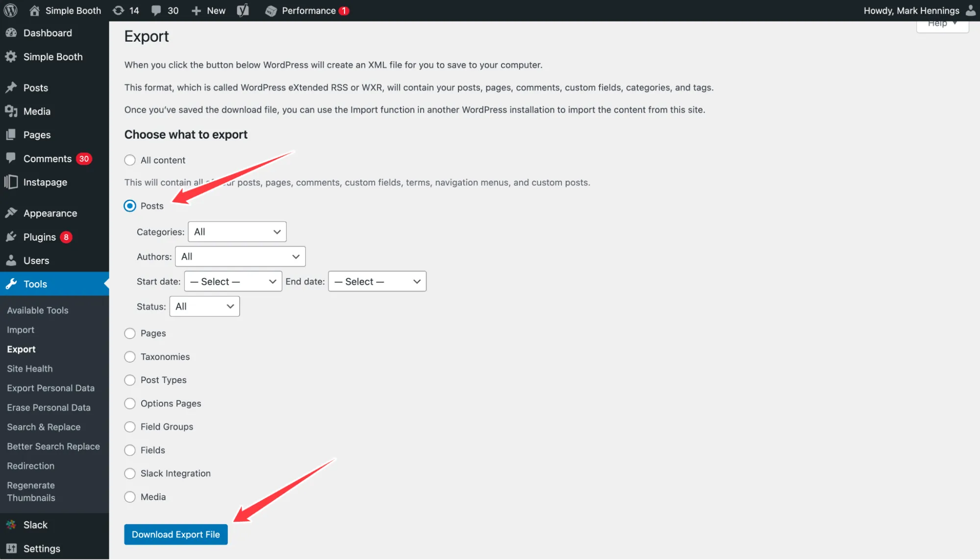Click the Performance notification badge

pos(344,11)
